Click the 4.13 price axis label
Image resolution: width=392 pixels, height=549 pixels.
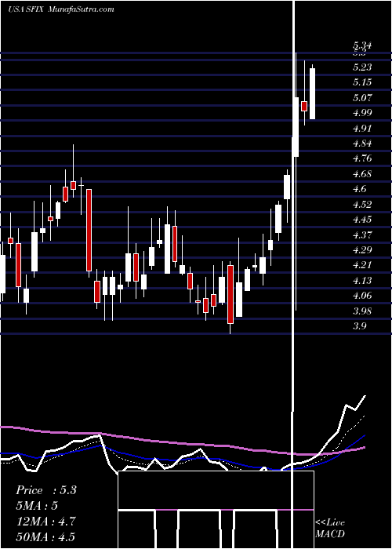tap(362, 281)
